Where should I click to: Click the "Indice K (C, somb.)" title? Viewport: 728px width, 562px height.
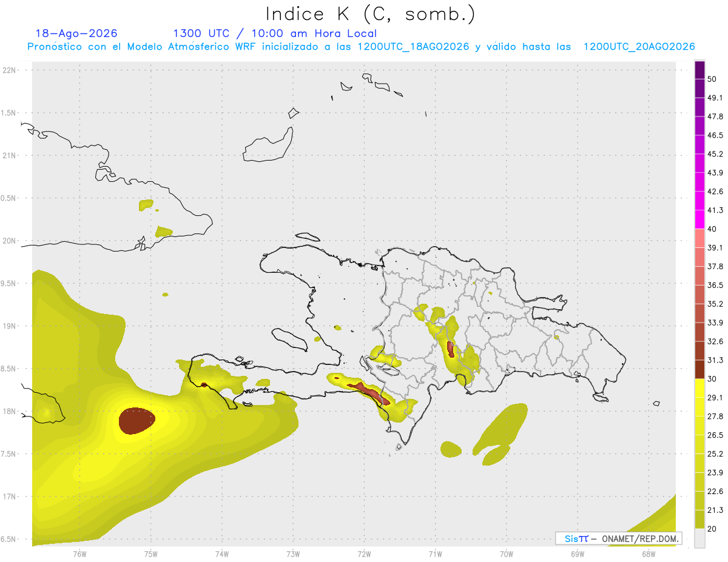tap(370, 14)
